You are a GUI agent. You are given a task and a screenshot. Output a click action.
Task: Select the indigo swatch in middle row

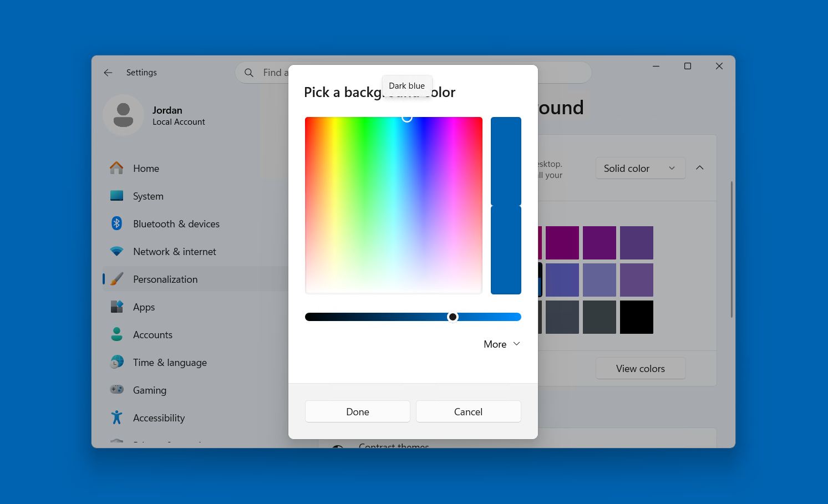(562, 280)
